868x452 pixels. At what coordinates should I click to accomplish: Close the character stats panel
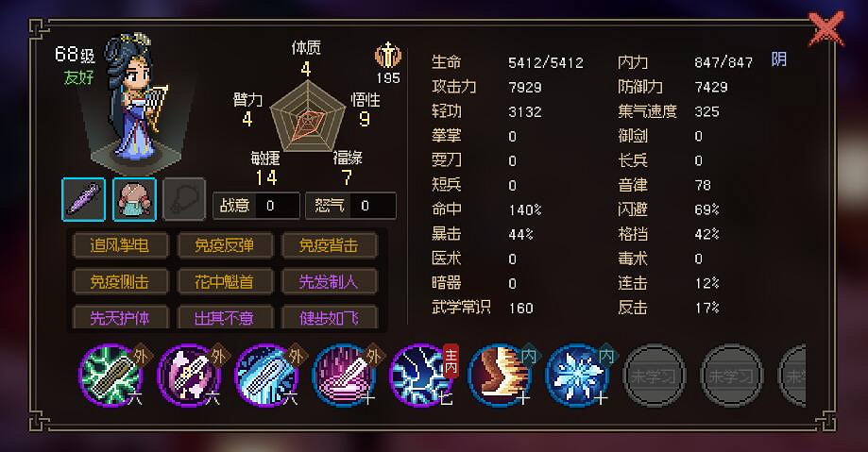coord(826,28)
